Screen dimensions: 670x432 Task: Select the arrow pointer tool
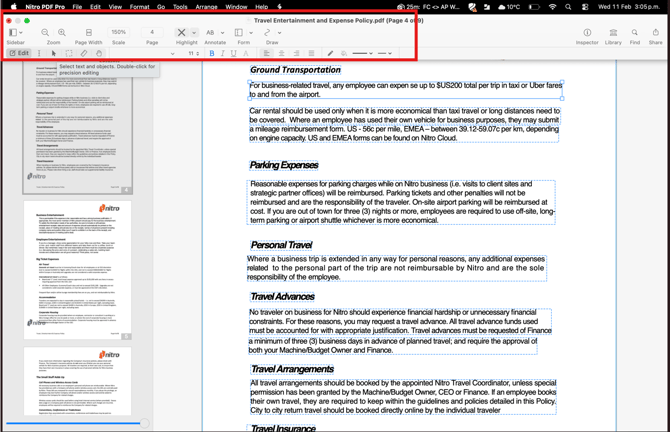(x=53, y=53)
